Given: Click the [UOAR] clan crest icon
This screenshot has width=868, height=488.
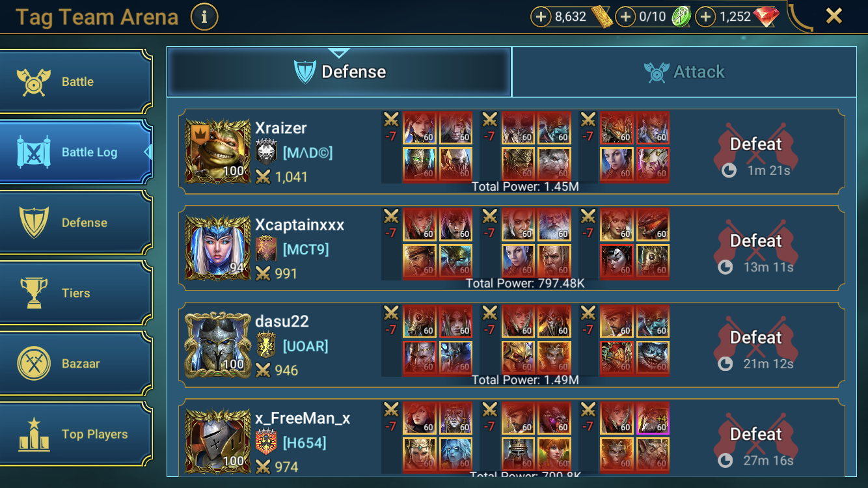Looking at the screenshot, I should pos(266,346).
